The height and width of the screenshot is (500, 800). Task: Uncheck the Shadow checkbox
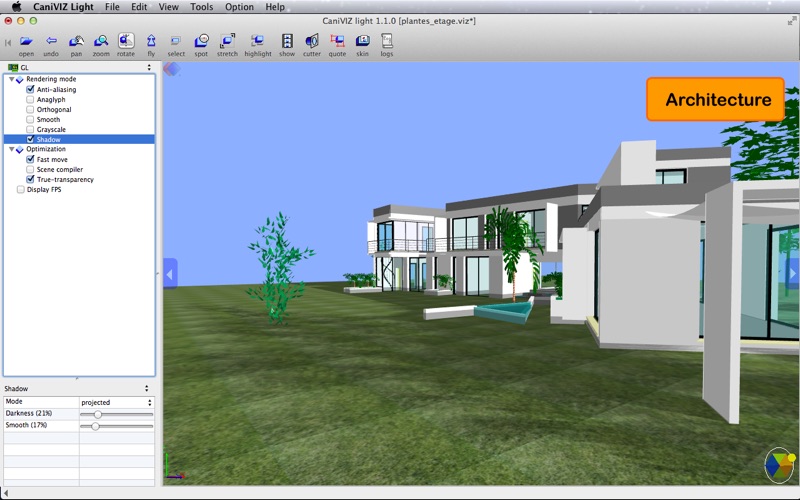click(x=30, y=139)
